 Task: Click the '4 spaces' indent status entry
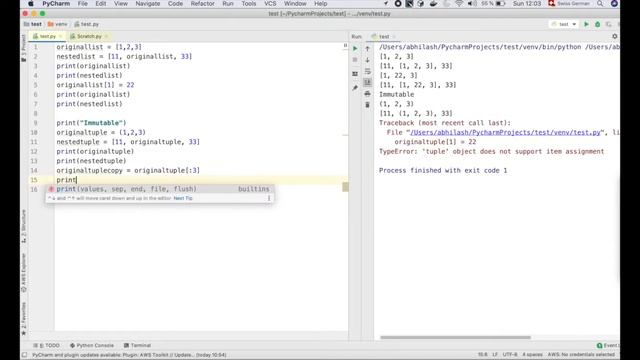[x=532, y=355]
